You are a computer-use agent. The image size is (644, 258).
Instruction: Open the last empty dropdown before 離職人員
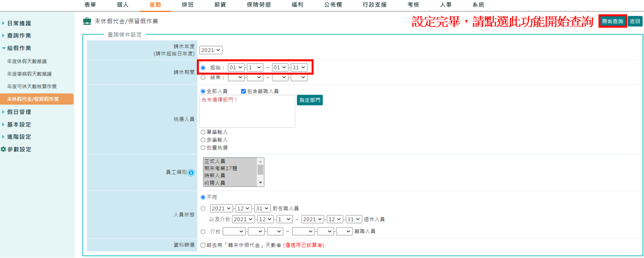(344, 231)
